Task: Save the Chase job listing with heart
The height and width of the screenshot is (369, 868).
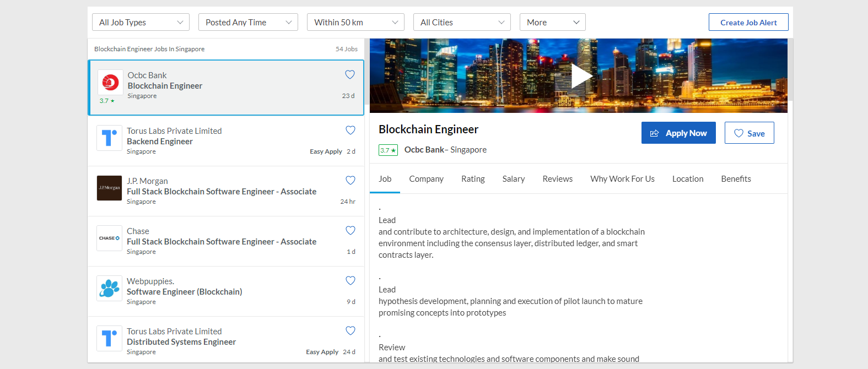Action: [351, 230]
